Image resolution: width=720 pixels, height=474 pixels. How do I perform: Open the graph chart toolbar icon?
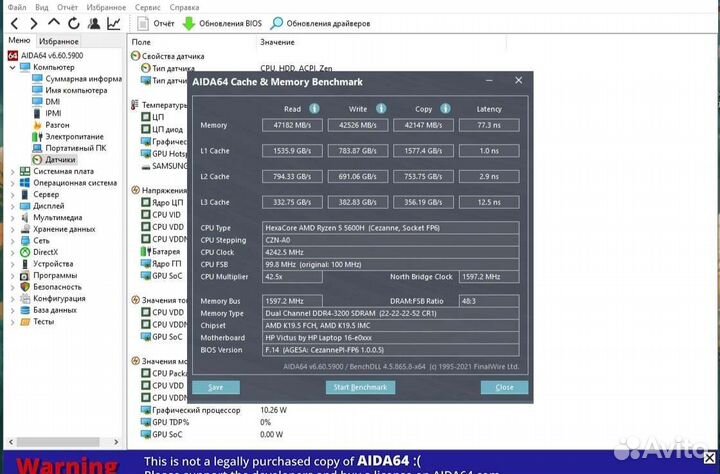[113, 23]
